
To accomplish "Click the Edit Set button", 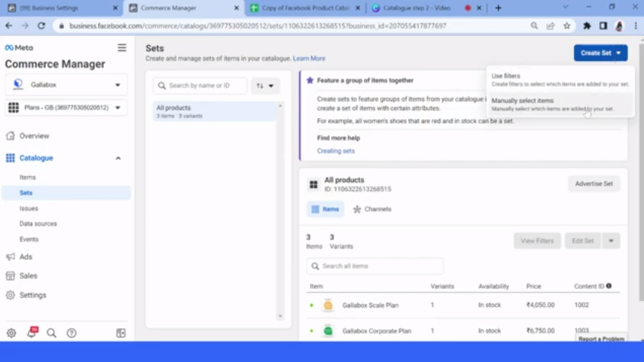I will click(583, 241).
